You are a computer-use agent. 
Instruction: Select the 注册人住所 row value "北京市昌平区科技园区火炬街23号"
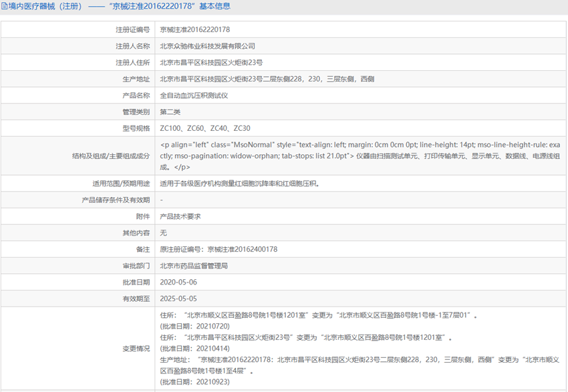pos(212,63)
